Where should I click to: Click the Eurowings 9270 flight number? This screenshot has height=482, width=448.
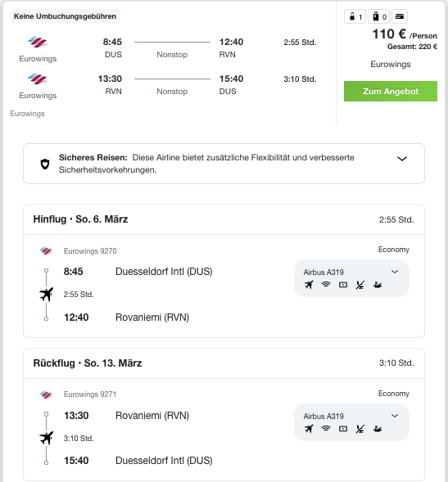tap(90, 251)
